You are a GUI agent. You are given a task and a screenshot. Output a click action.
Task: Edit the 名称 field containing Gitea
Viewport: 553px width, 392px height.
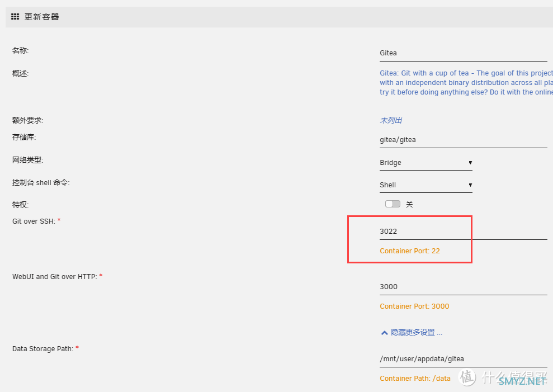(464, 53)
